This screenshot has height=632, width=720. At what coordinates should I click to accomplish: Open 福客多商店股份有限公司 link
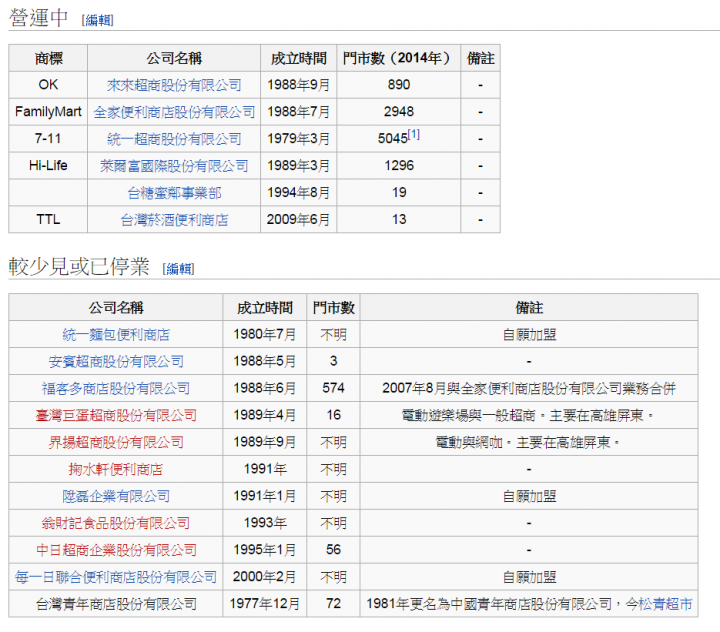pos(116,389)
